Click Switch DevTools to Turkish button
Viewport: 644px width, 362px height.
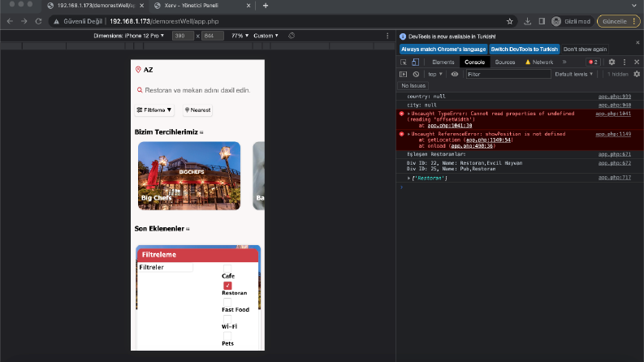(x=524, y=50)
